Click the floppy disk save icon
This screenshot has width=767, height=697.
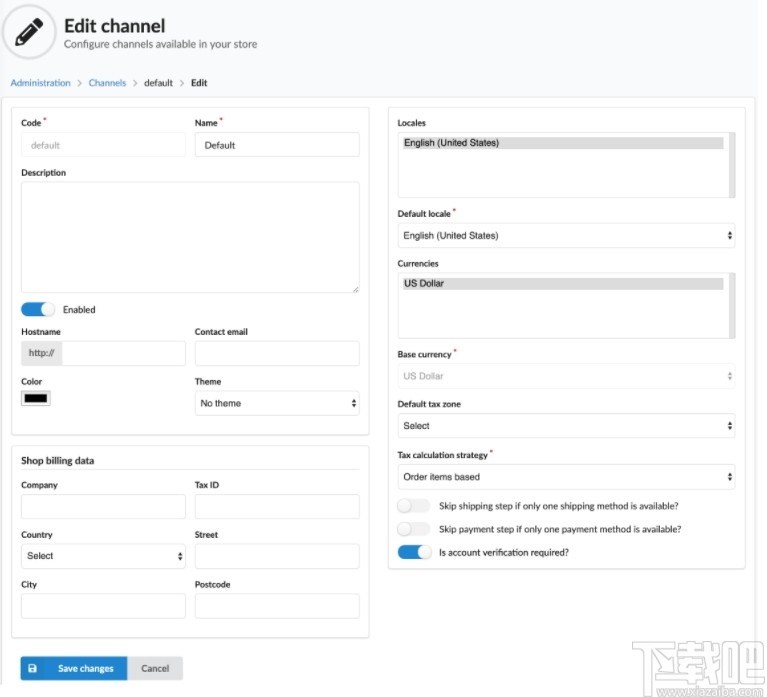click(x=32, y=668)
